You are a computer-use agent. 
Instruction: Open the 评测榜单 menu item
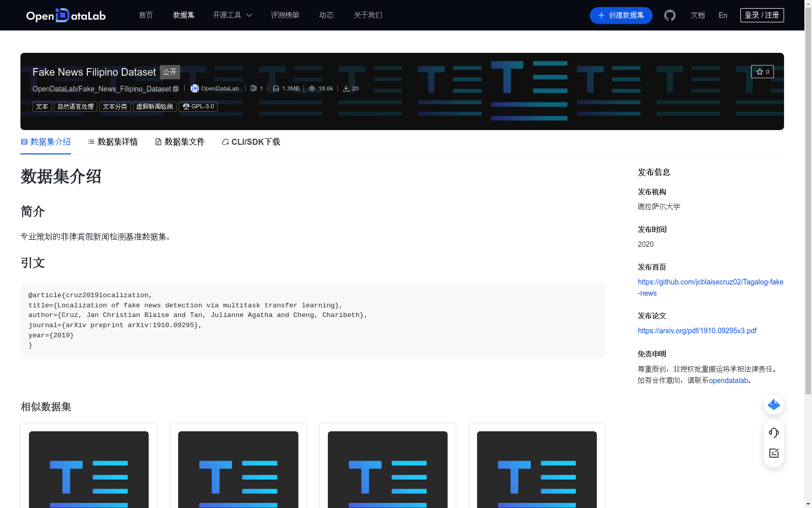click(285, 15)
